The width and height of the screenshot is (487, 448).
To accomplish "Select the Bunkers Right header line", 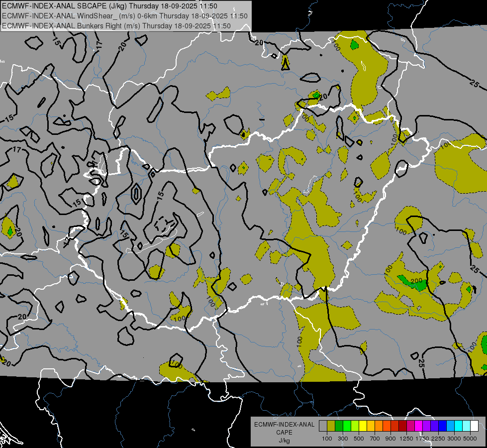I will [x=116, y=26].
